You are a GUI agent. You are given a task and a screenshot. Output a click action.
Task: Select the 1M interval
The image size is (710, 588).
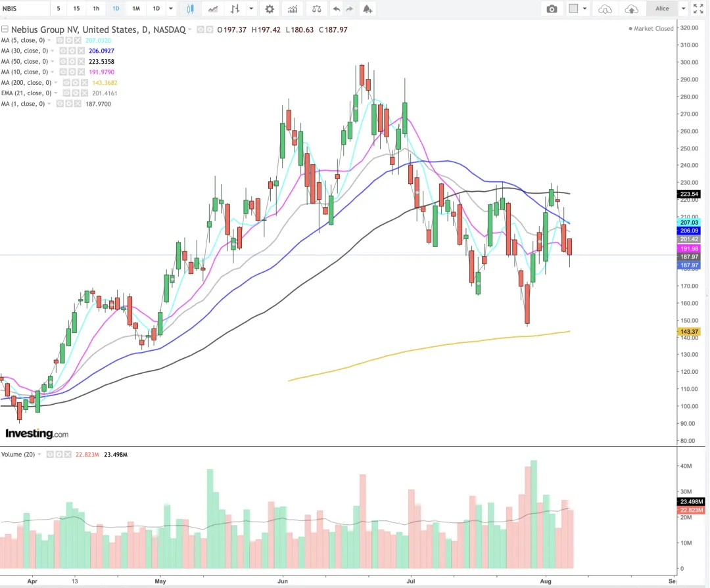pyautogui.click(x=136, y=9)
